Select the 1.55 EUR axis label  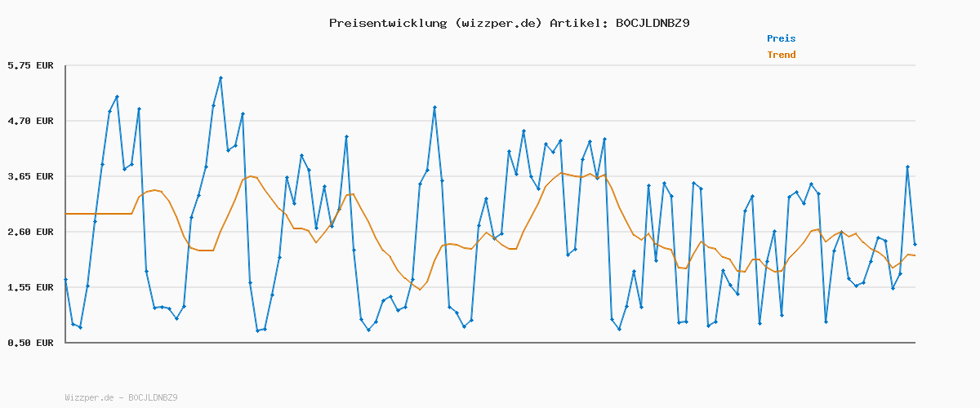coord(30,287)
